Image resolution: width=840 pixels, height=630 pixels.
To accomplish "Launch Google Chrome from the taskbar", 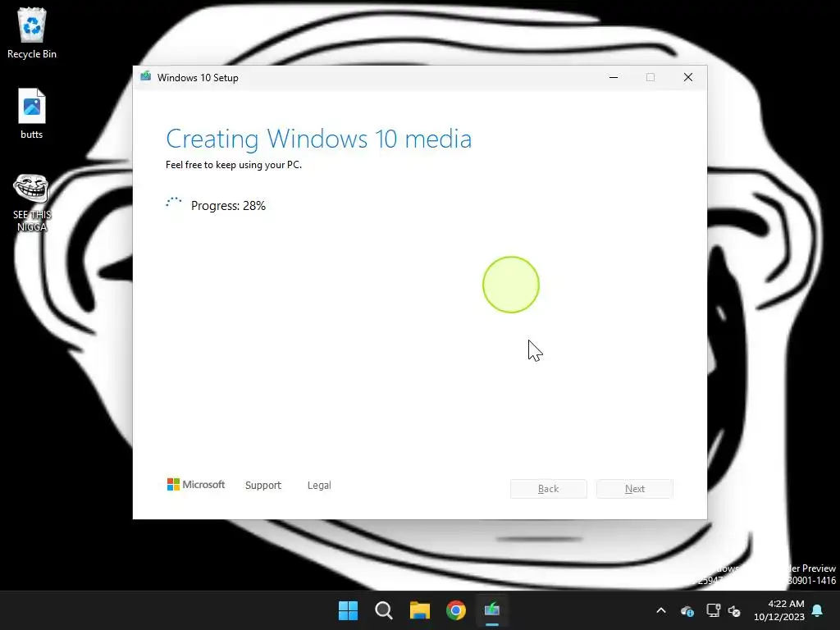I will point(456,610).
